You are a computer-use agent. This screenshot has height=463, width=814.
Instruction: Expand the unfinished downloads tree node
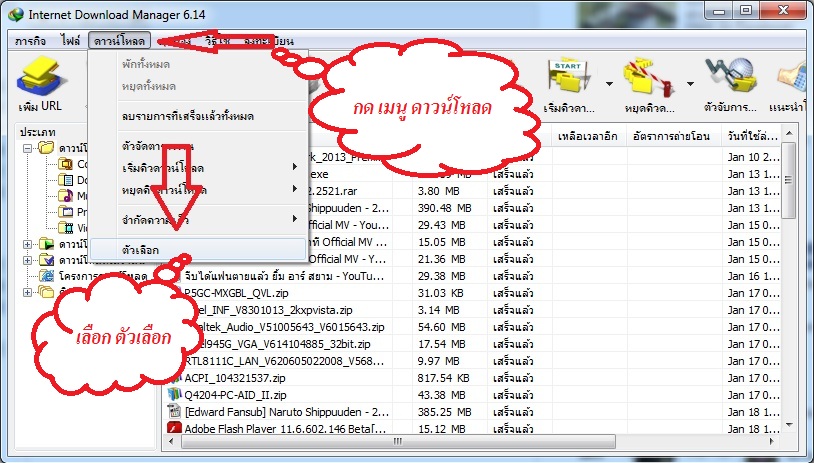28,244
